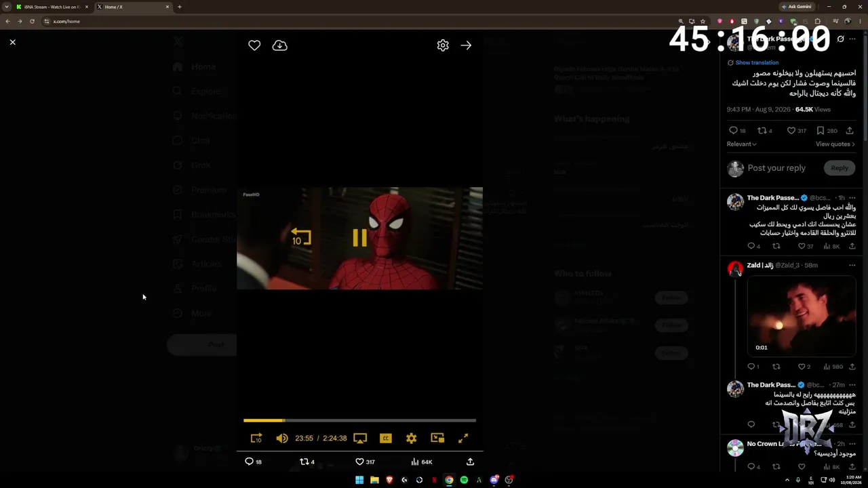
Task: Open more options on the 1h reply
Action: coord(852,198)
